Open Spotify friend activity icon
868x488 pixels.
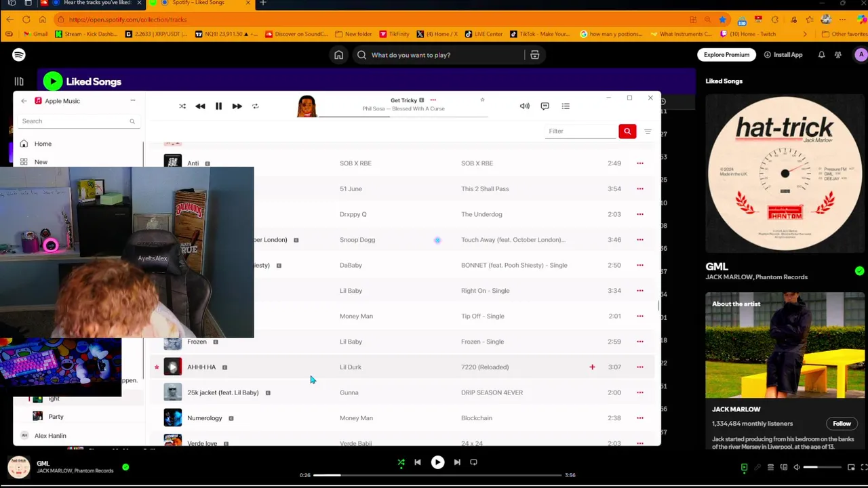[838, 55]
